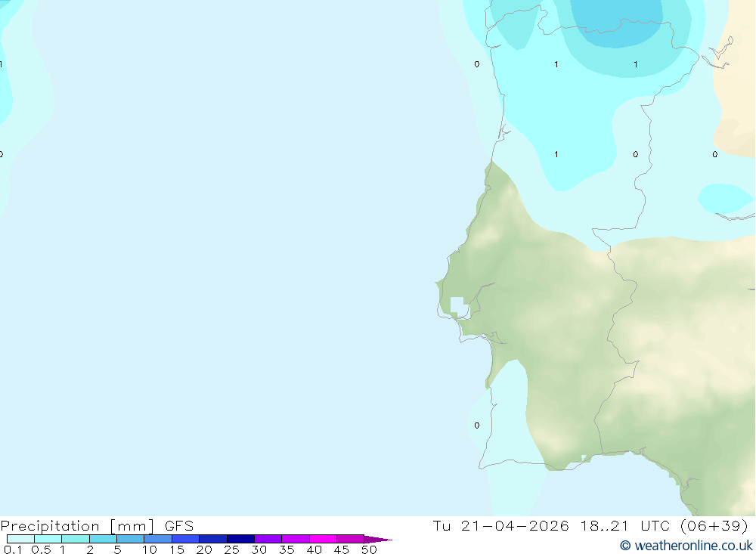Click the "(06+39)" forecast run label
The width and height of the screenshot is (756, 554).
coord(714,525)
